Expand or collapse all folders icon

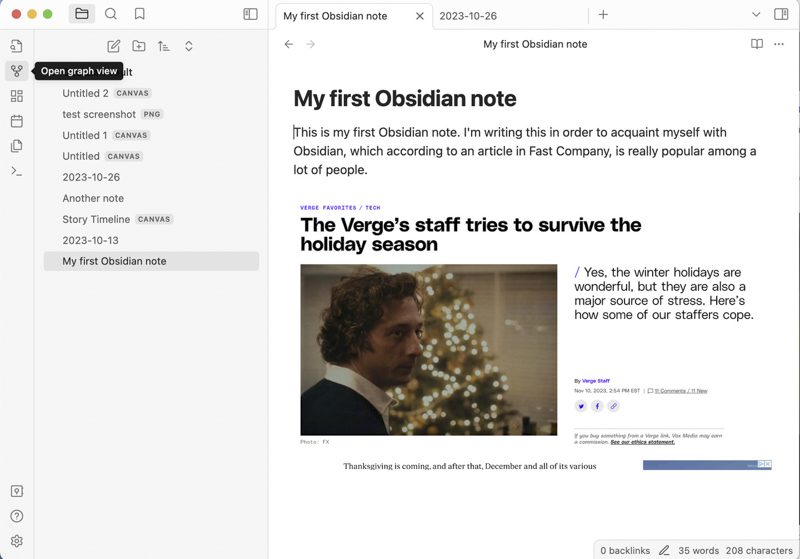tap(188, 46)
